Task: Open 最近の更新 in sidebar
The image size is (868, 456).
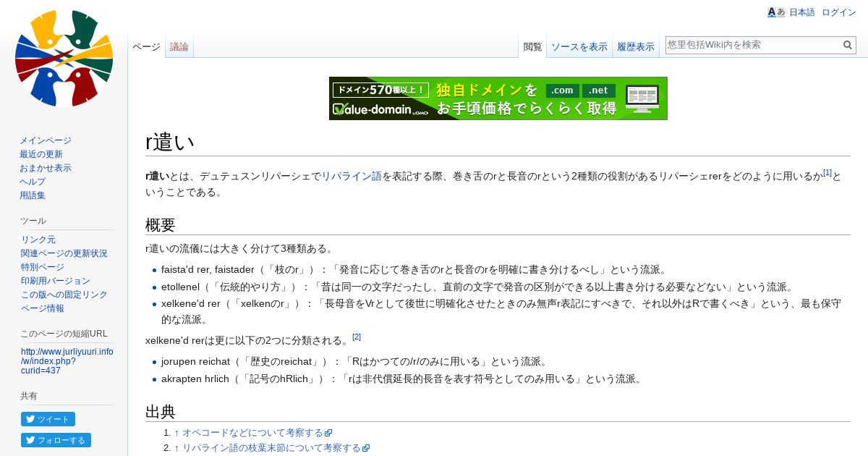Action: [x=41, y=154]
